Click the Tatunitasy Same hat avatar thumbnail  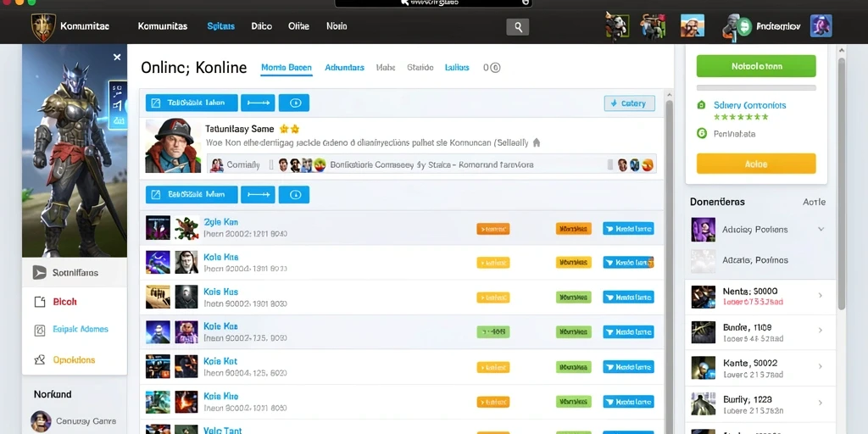(173, 146)
